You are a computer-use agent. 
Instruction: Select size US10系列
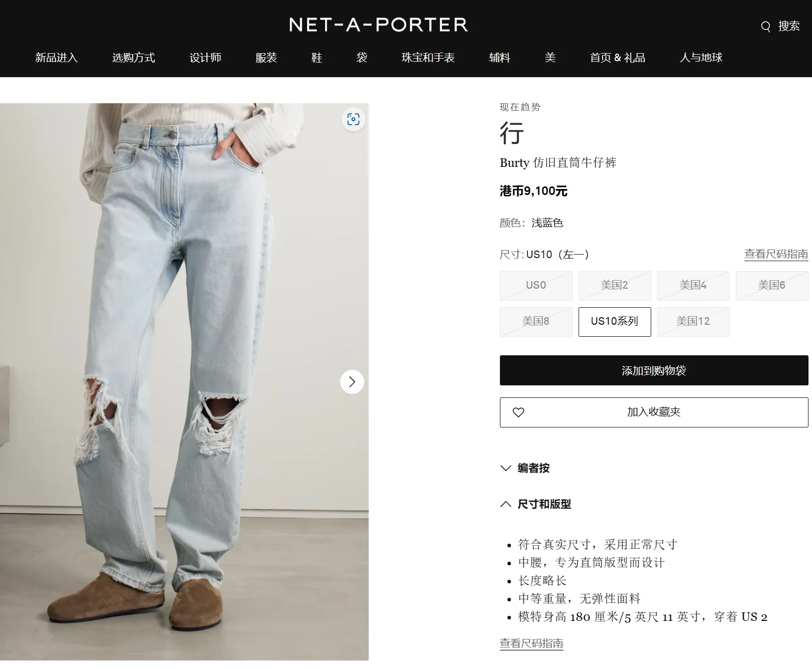pyautogui.click(x=615, y=322)
